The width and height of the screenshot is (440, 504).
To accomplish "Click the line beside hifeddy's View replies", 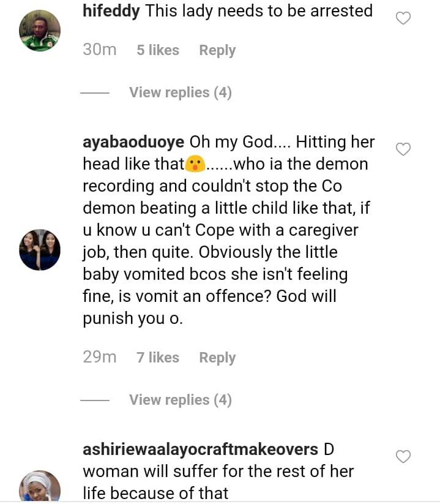I will point(95,93).
